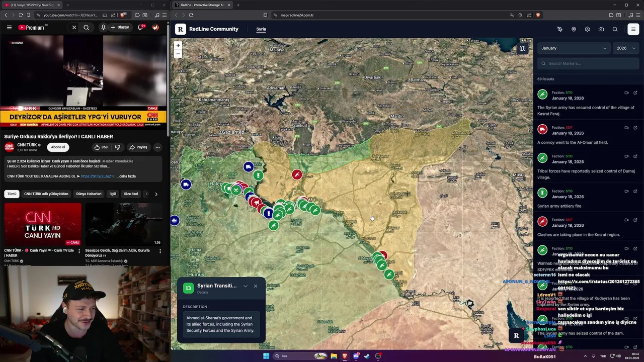Select the Tümü filter chip
This screenshot has width=644, height=362.
tap(12, 194)
